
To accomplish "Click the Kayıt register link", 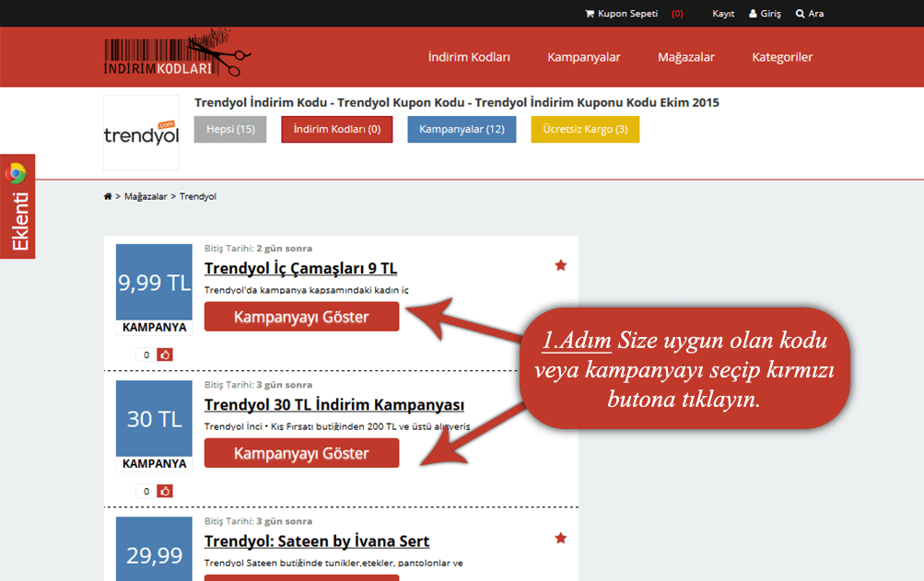I will point(723,14).
